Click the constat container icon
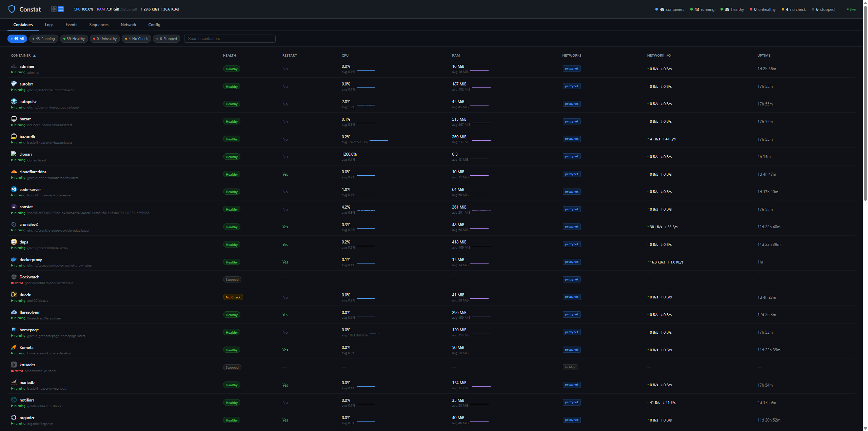This screenshot has height=431, width=868. [14, 207]
